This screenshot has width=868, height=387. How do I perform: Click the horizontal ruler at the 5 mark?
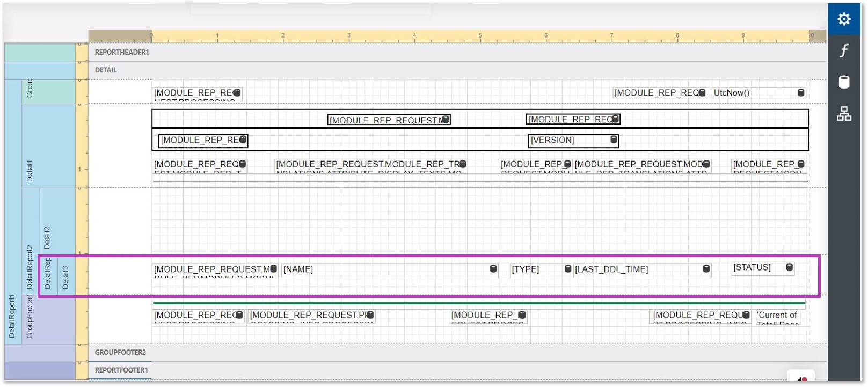480,36
